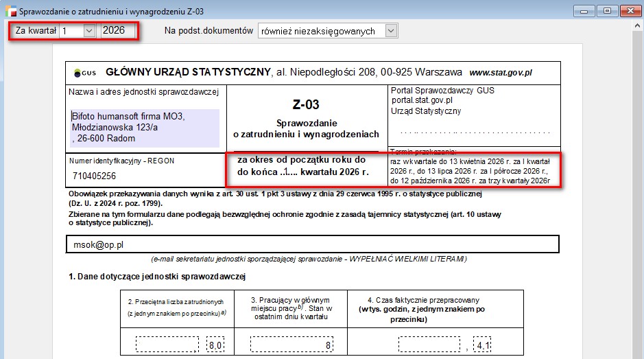The width and height of the screenshot is (644, 359).
Task: Click the average employment decimal box 8,0
Action: (x=215, y=344)
